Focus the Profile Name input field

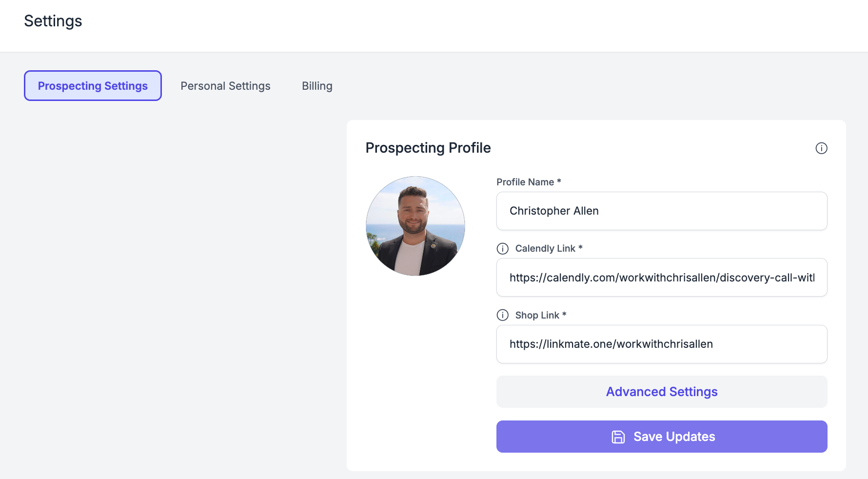[662, 211]
